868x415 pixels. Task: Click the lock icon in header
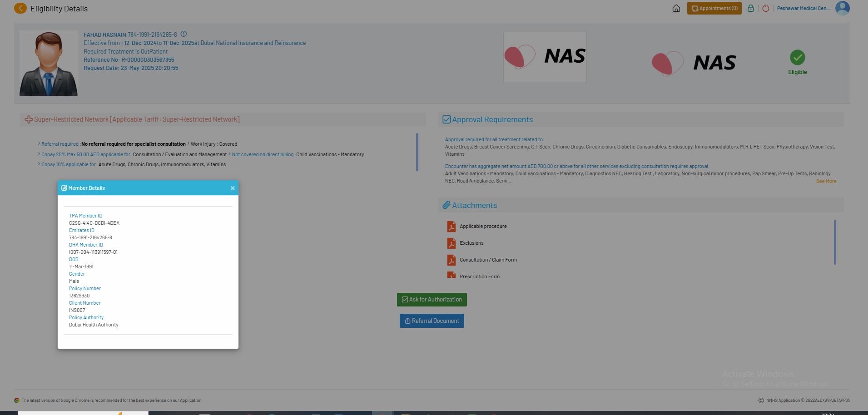[x=751, y=8]
